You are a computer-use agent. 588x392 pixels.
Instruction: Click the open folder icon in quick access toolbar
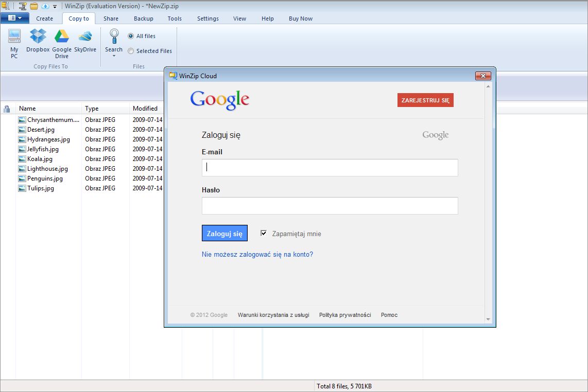pyautogui.click(x=34, y=6)
